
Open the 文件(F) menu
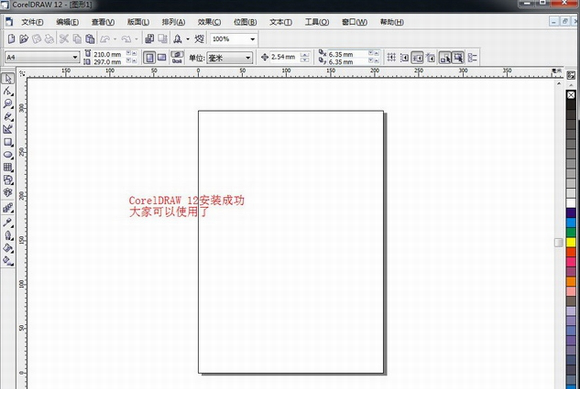32,22
